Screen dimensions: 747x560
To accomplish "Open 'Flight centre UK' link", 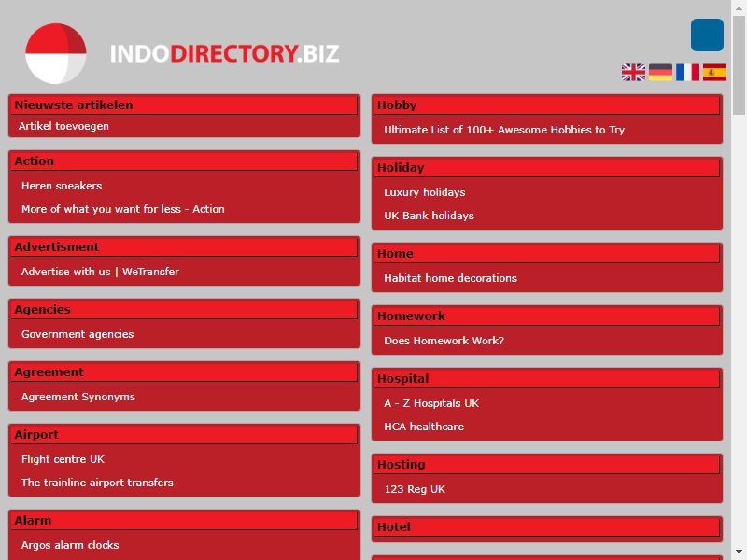I will coord(63,459).
